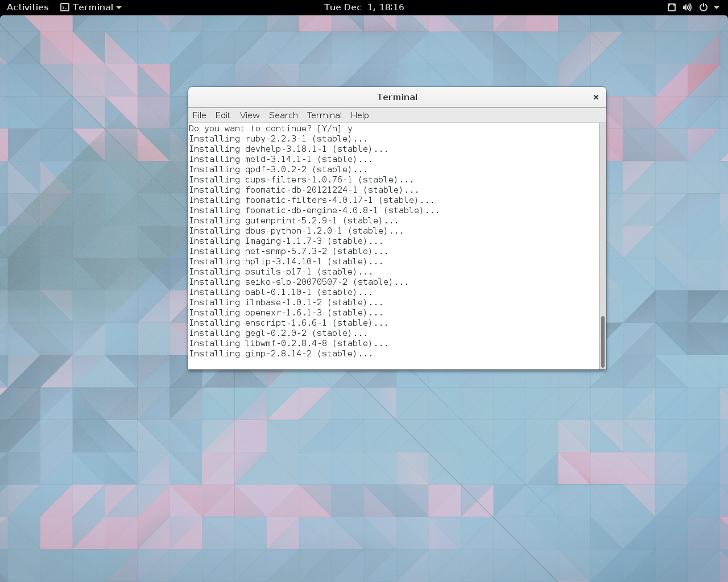Expand the Terminal app menu in top bar
The height and width of the screenshot is (582, 728).
91,7
